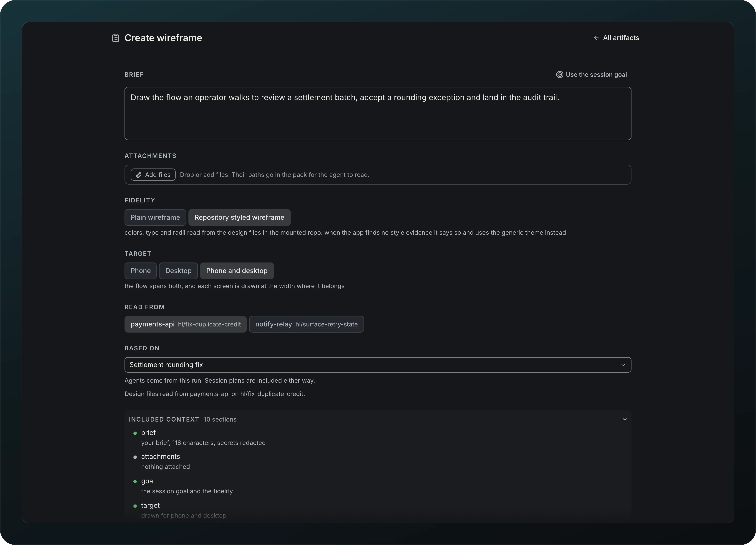Toggle notify-relay hl/surface-retry-state read source
The width and height of the screenshot is (756, 545).
pyautogui.click(x=306, y=324)
